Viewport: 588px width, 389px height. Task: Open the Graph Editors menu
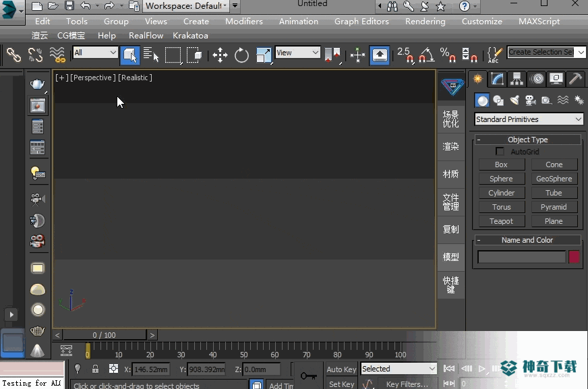coord(361,22)
